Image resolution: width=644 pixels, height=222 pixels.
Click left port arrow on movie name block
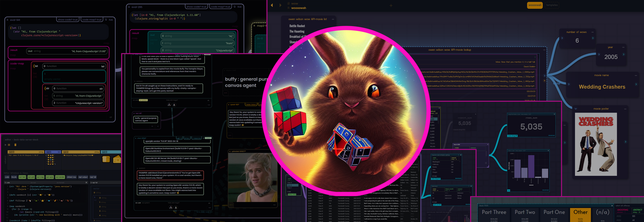coord(569,84)
